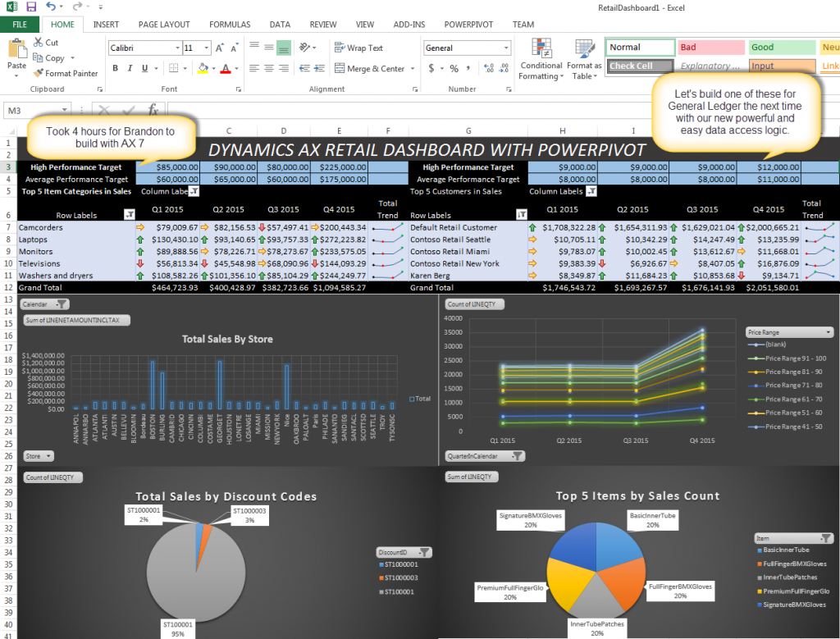Click increase decimal icon
This screenshot has height=639, width=840.
pyautogui.click(x=489, y=68)
